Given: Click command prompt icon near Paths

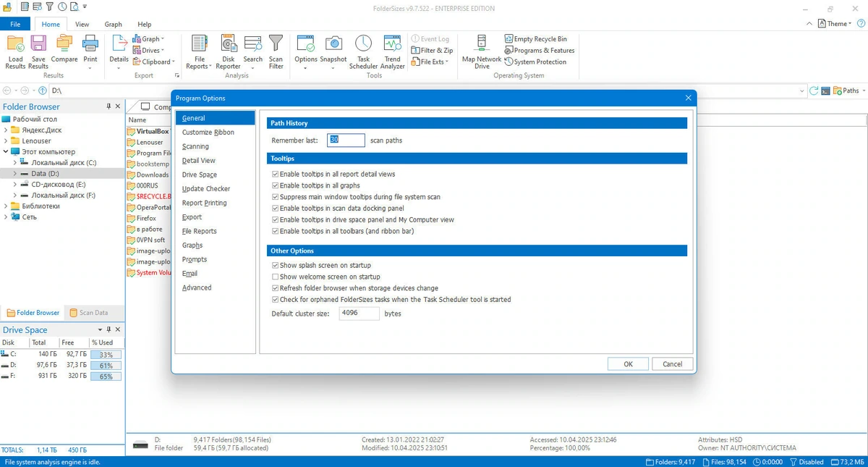Looking at the screenshot, I should click(825, 91).
